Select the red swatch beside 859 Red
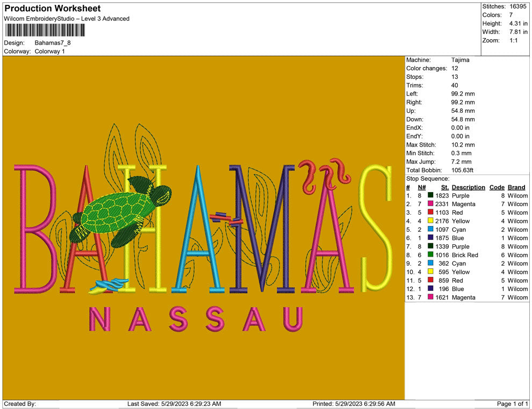The image size is (532, 409). [430, 280]
